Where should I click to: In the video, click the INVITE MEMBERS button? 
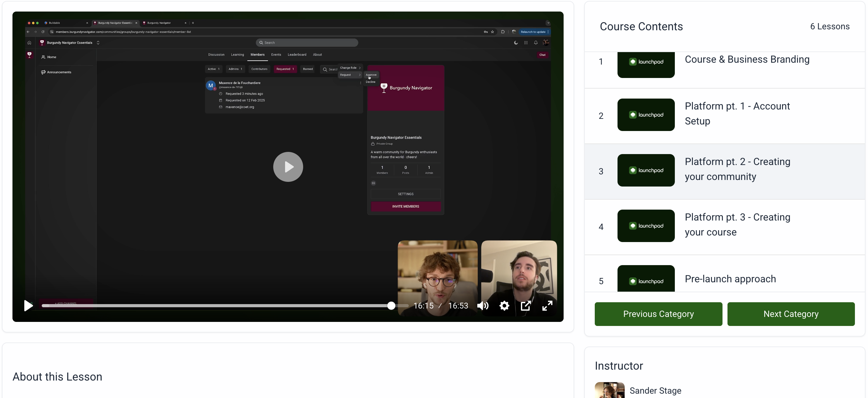click(406, 206)
